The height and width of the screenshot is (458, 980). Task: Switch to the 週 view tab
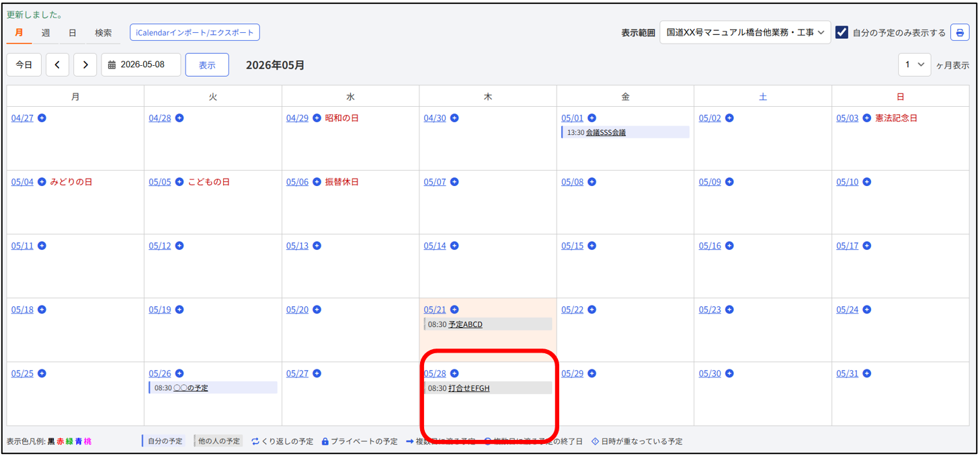click(46, 33)
